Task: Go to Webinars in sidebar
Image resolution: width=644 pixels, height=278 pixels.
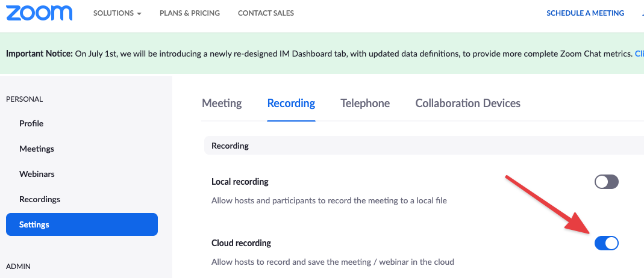Action: click(x=37, y=174)
